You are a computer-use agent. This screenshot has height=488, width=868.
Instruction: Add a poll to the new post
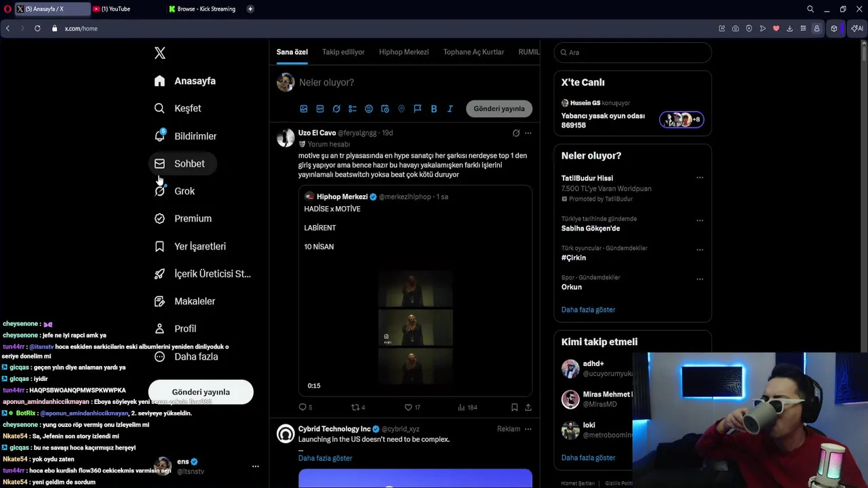[353, 108]
